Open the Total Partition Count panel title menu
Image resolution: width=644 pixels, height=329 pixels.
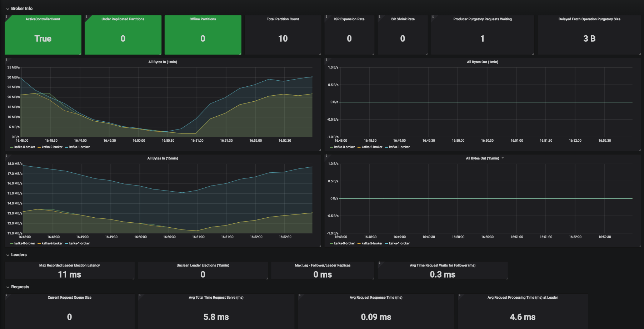coord(283,19)
